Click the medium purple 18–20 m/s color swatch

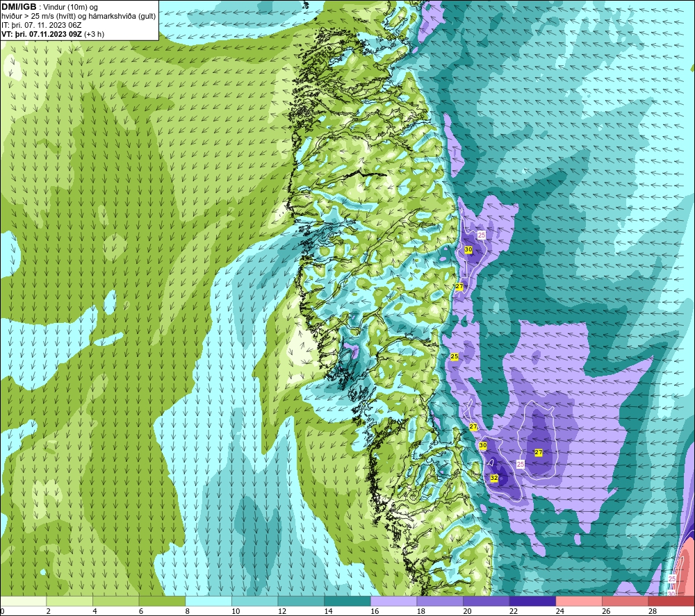(x=440, y=601)
